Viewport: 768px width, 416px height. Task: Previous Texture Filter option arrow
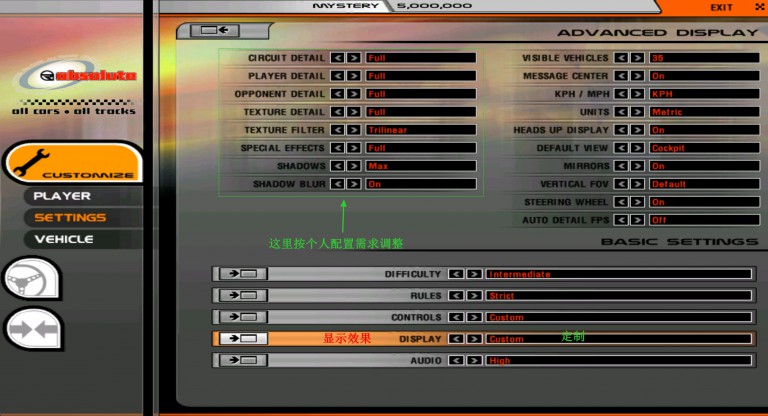(337, 130)
